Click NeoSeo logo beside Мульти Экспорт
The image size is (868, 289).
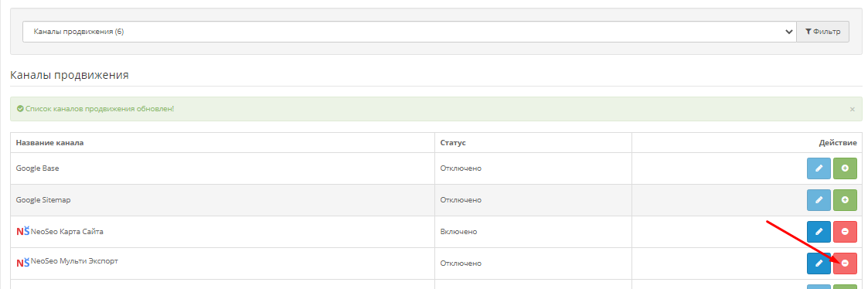click(x=22, y=263)
